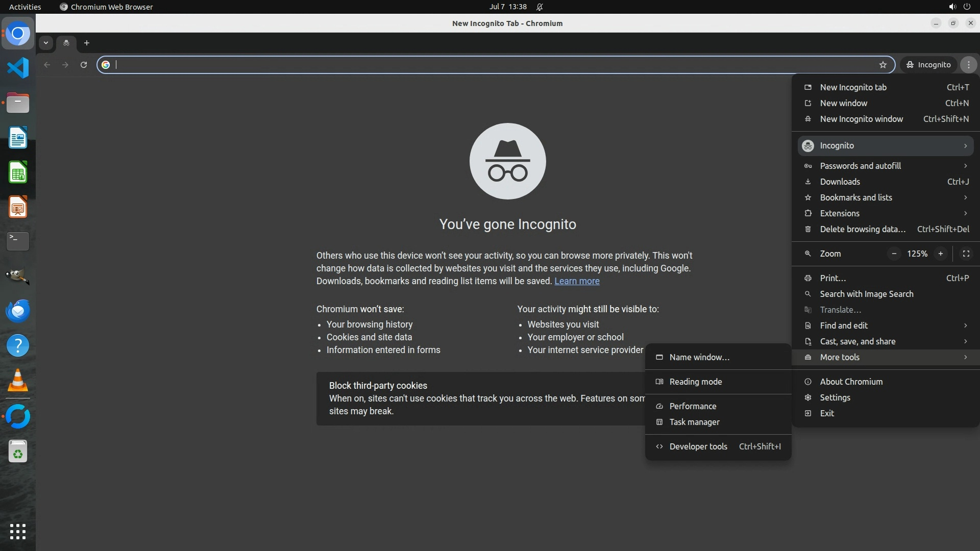Open the new tab plus button
Image resolution: width=980 pixels, height=551 pixels.
coord(87,43)
